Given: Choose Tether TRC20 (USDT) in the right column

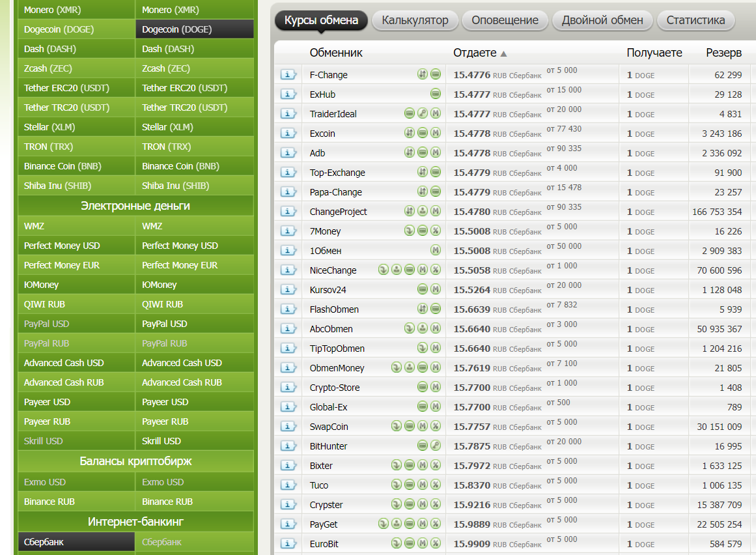Looking at the screenshot, I should pos(195,107).
